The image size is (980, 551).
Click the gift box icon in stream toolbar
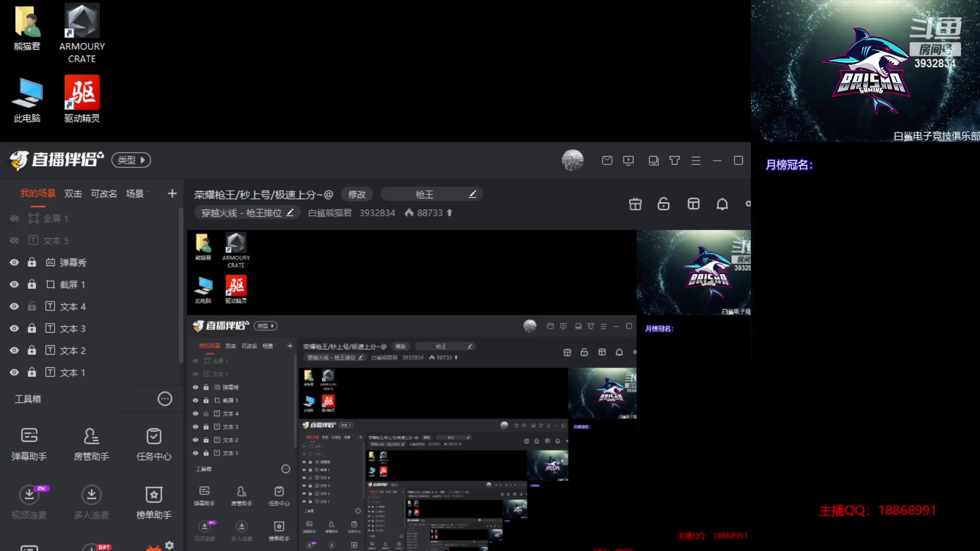635,204
